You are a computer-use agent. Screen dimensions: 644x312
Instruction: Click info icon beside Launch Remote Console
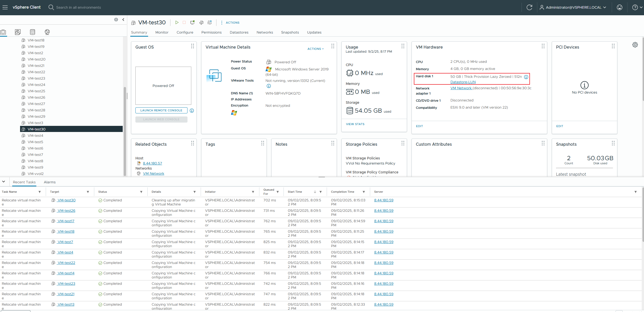pos(192,111)
